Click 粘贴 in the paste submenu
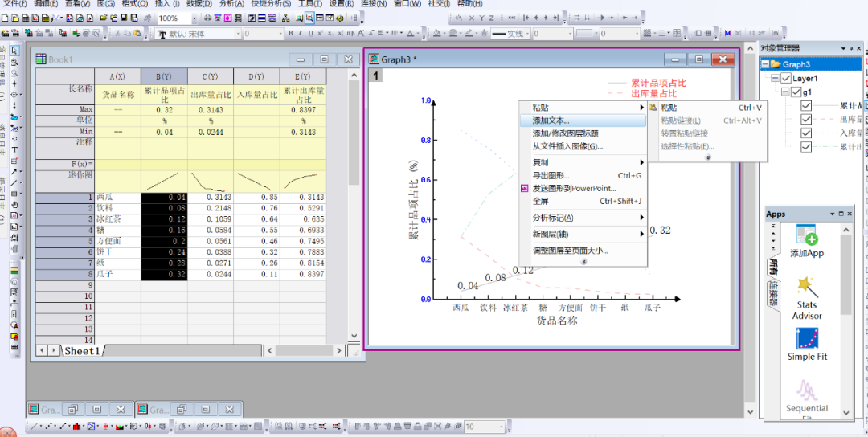The image size is (868, 437). coord(707,108)
